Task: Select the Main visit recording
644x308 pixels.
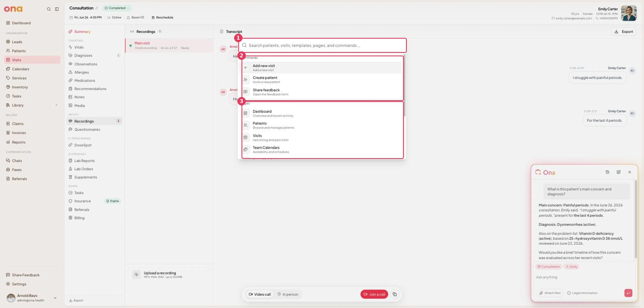Action: pyautogui.click(x=169, y=45)
